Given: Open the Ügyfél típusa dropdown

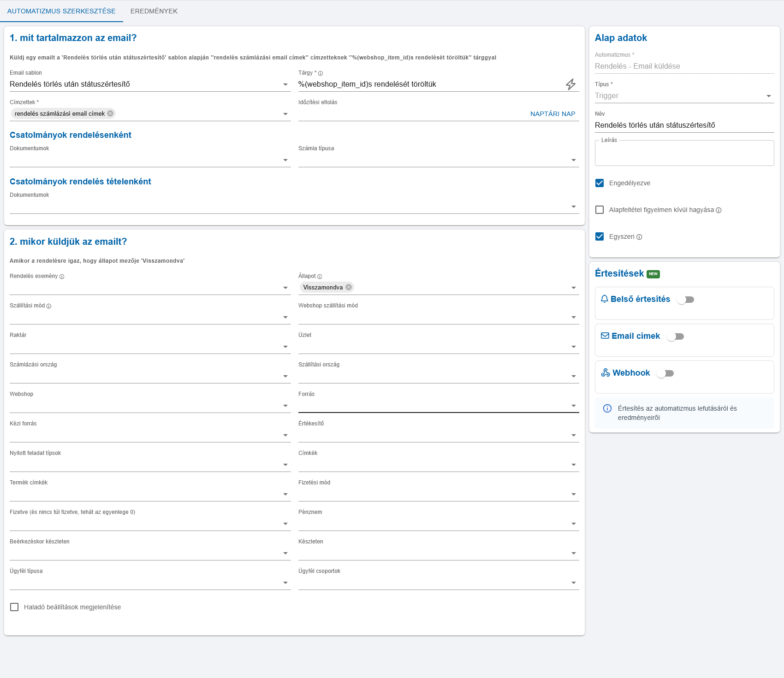Looking at the screenshot, I should (150, 583).
